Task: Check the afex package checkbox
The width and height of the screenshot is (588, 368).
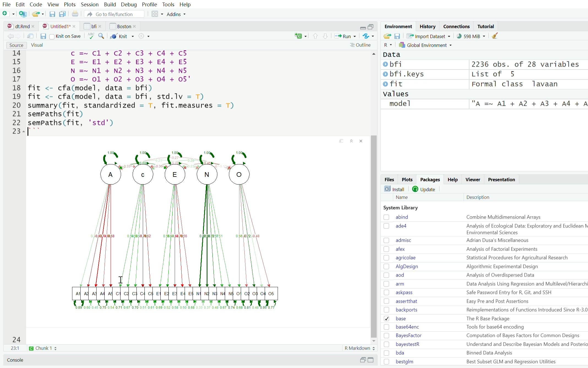Action: [386, 249]
